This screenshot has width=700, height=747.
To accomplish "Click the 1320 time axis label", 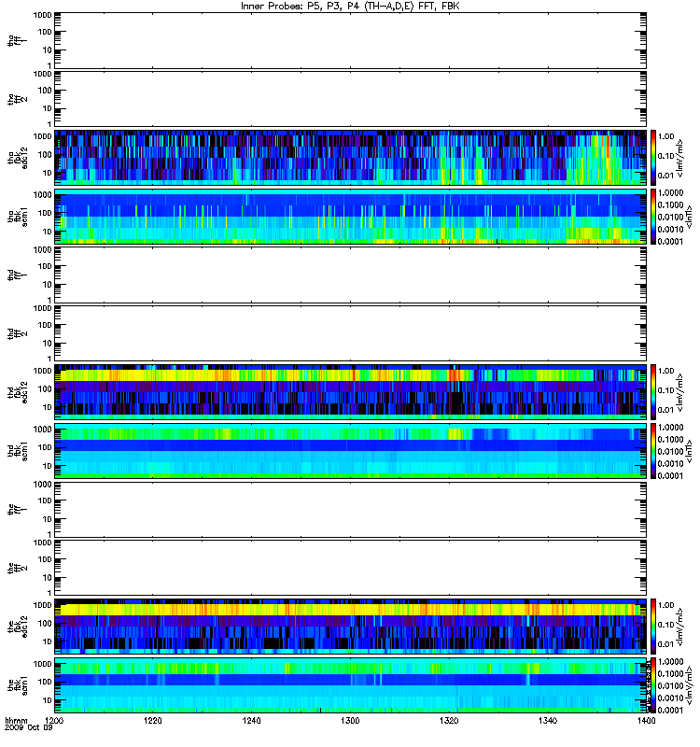I will (x=449, y=720).
